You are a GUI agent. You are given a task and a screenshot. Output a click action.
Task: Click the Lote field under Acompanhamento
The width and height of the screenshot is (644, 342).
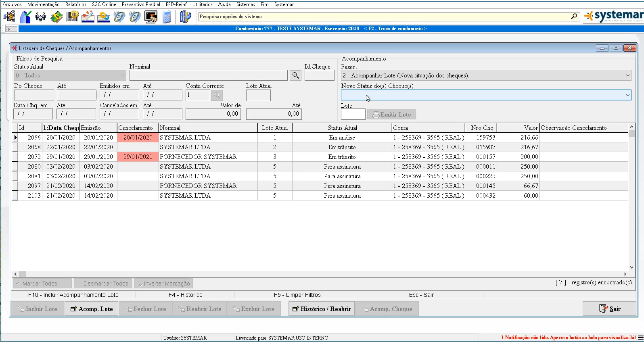(353, 115)
